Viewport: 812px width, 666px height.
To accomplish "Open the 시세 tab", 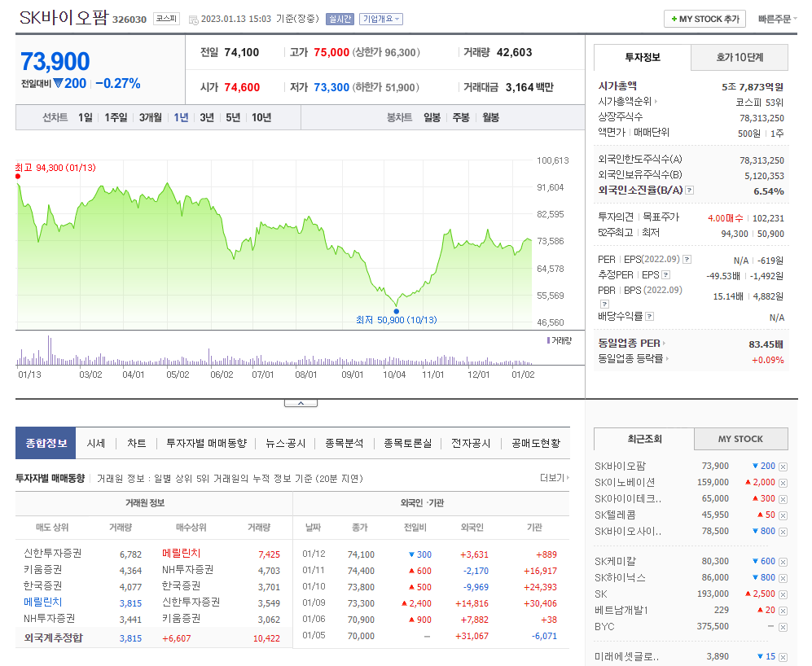I will pyautogui.click(x=96, y=443).
